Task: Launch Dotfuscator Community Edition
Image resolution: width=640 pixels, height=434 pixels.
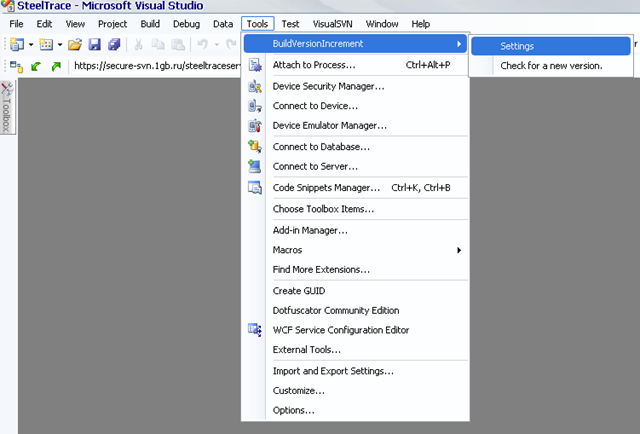Action: point(355,310)
